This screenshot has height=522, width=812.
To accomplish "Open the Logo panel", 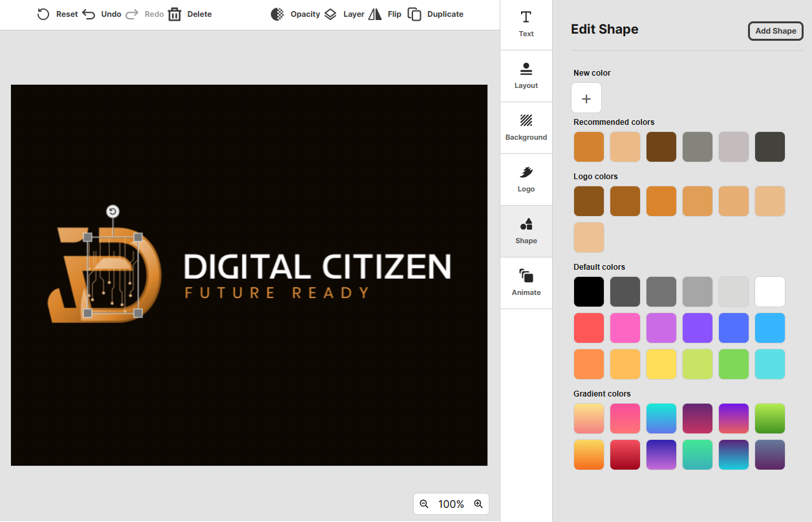I will pos(526,180).
